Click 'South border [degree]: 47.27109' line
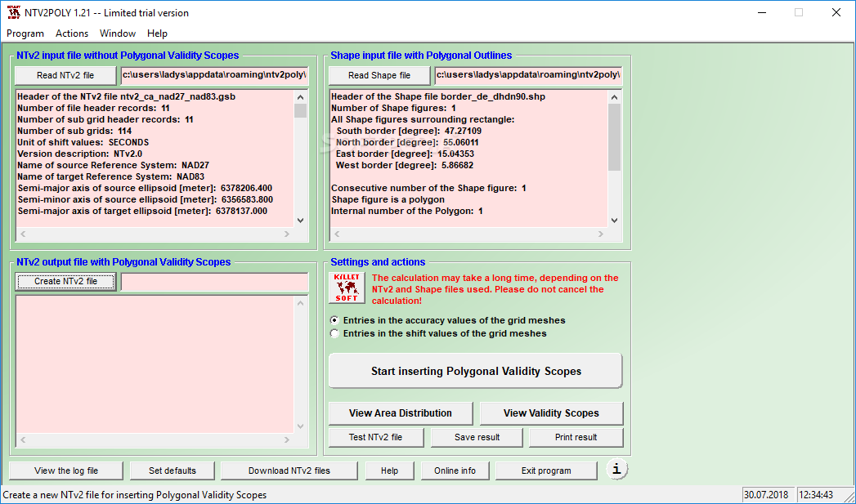 tap(409, 131)
